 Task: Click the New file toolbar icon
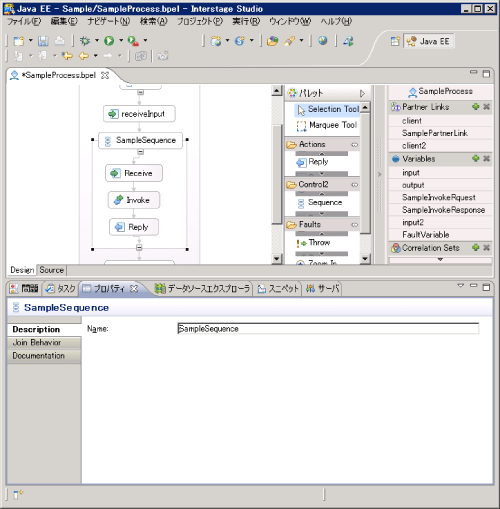click(x=19, y=41)
